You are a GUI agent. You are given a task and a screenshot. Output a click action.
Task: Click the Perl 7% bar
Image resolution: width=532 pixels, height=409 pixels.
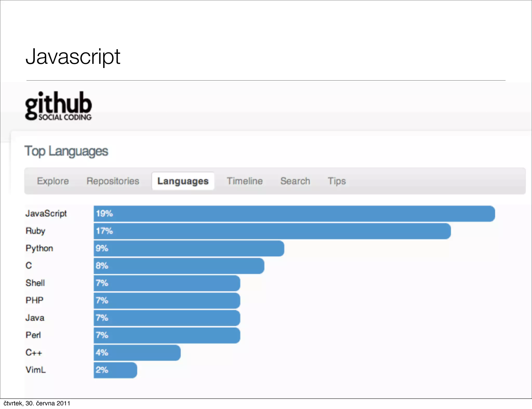[167, 335]
